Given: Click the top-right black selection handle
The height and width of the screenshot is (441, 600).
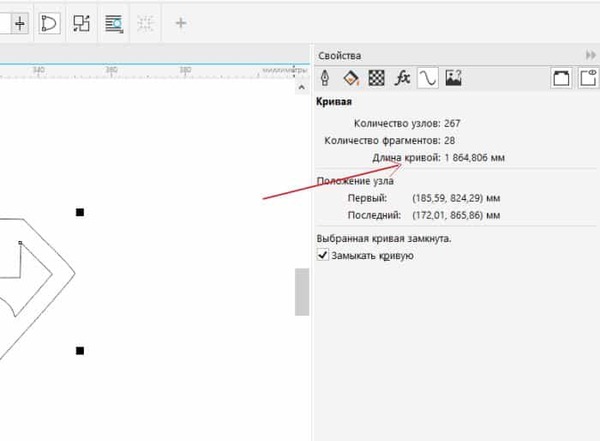Looking at the screenshot, I should [81, 212].
